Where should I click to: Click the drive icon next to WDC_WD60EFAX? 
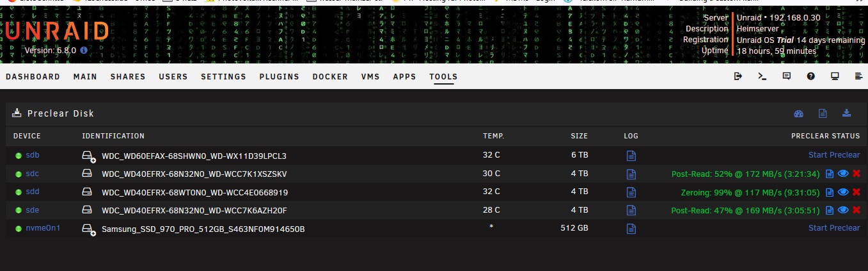click(x=88, y=156)
